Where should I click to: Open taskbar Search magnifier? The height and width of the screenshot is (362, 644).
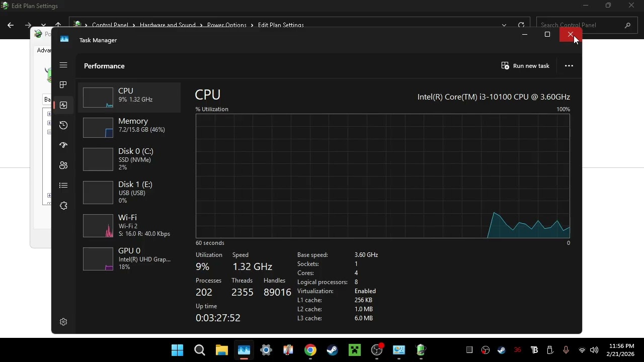[200, 350]
